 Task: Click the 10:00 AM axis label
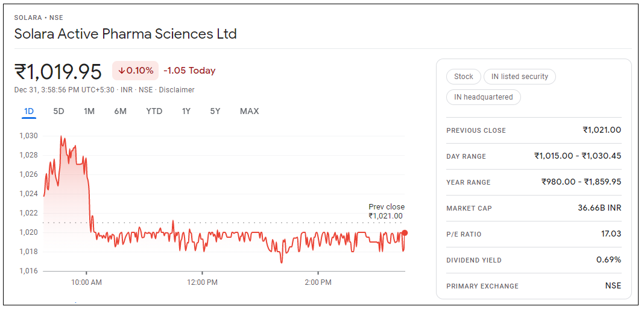86,282
